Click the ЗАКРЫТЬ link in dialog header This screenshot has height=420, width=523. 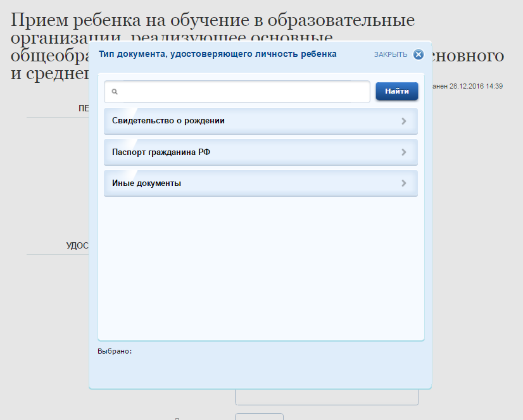point(391,54)
